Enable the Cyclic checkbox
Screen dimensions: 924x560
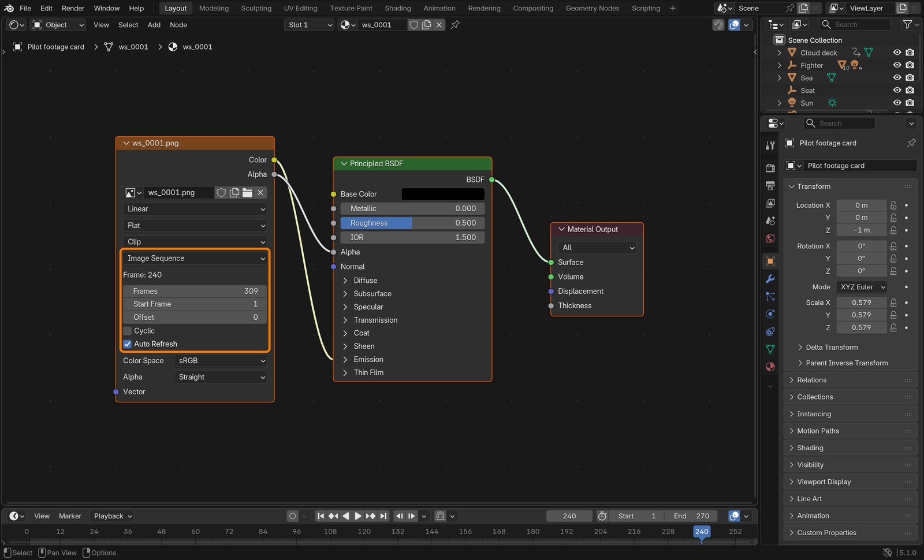(128, 331)
